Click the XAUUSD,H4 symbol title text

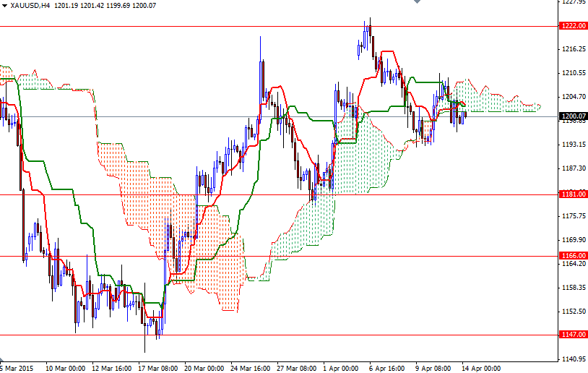tap(29, 5)
